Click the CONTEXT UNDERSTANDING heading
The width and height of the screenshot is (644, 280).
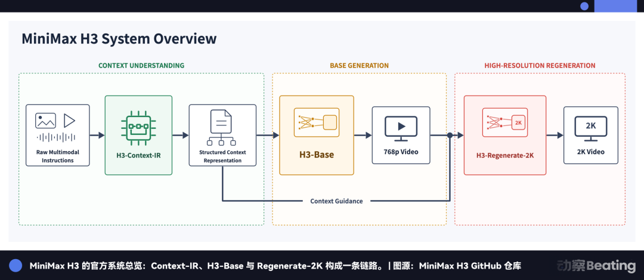pyautogui.click(x=141, y=66)
